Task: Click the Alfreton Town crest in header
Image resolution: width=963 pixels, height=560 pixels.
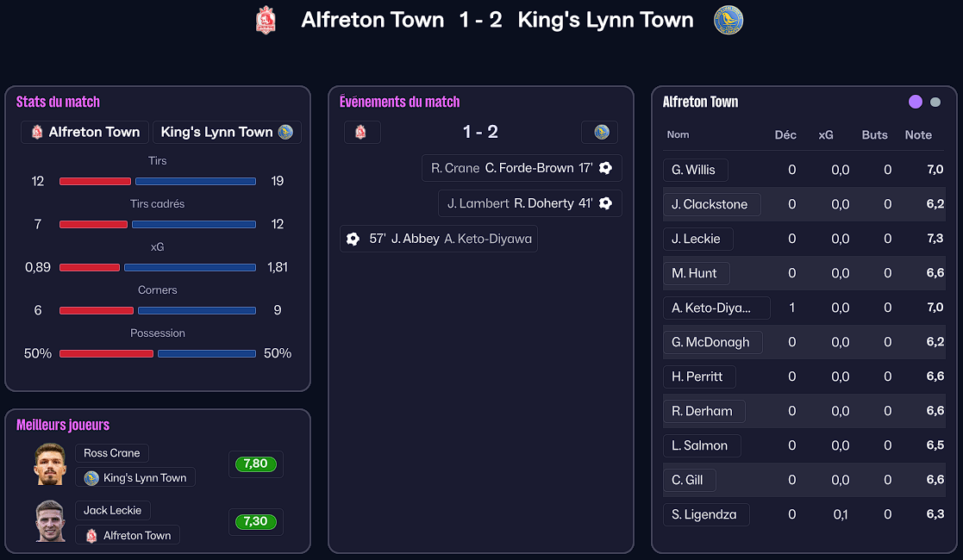Action: 266,20
